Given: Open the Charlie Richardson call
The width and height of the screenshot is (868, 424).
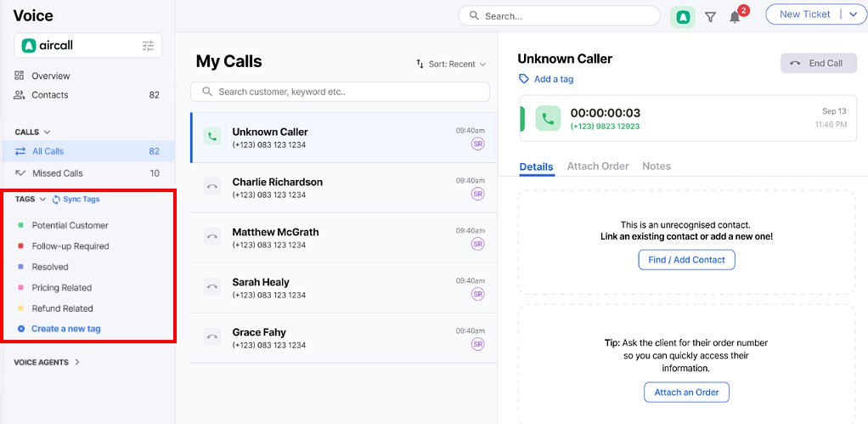Looking at the screenshot, I should pyautogui.click(x=343, y=188).
